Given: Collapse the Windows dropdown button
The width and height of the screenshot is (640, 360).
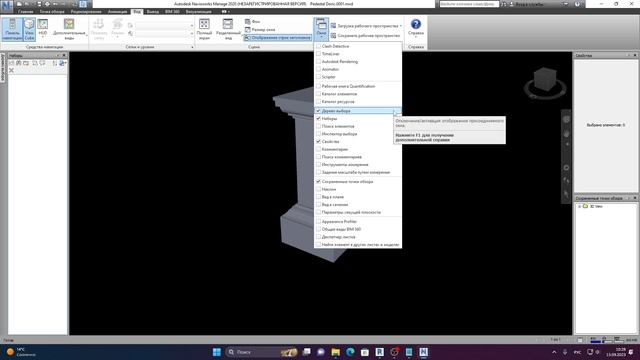Looking at the screenshot, I should [321, 29].
